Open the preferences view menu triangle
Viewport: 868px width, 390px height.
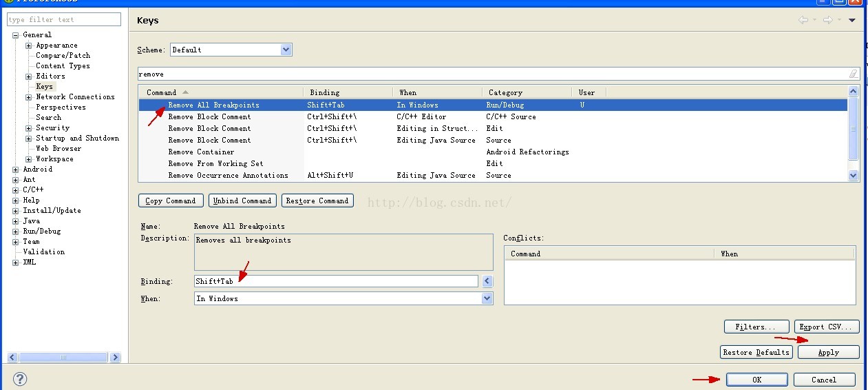pyautogui.click(x=852, y=21)
